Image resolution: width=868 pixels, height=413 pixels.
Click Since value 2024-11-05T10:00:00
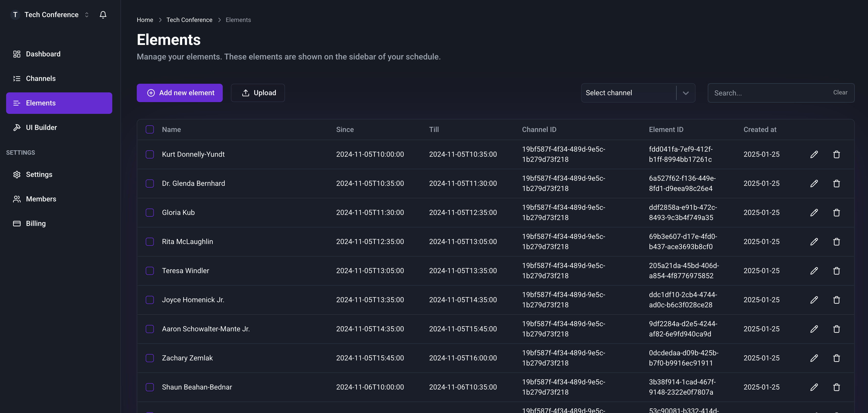(x=370, y=154)
